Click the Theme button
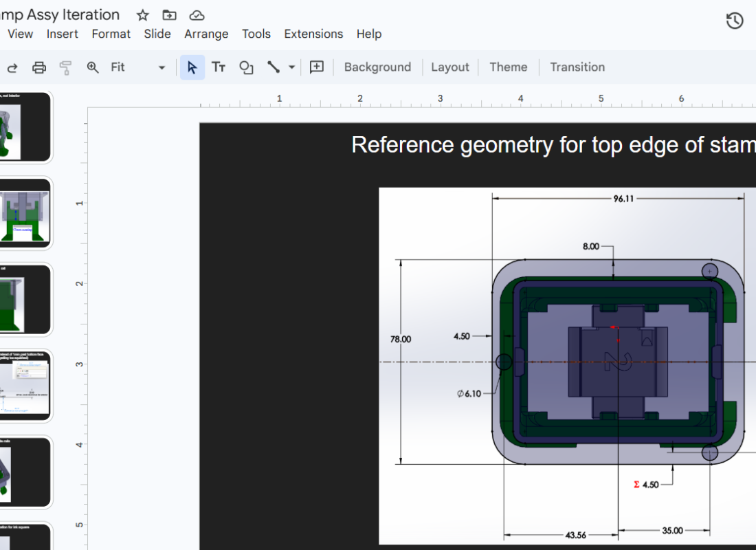 pyautogui.click(x=508, y=67)
